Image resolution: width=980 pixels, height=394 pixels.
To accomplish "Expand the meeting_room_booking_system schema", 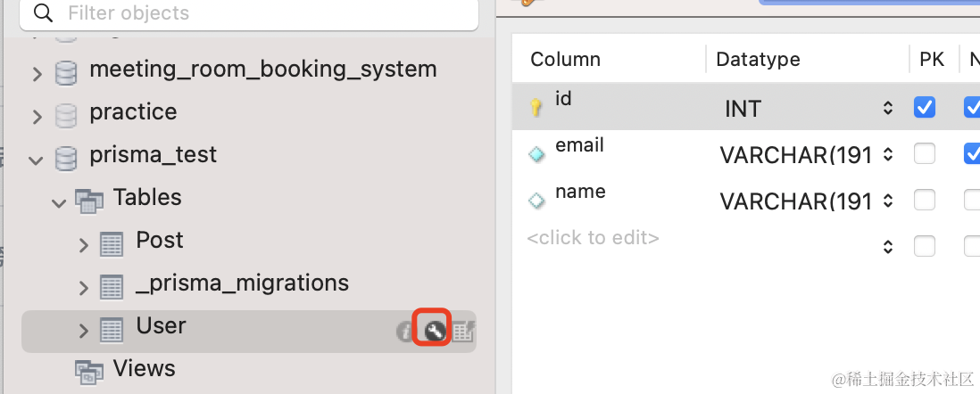I will 37,74.
